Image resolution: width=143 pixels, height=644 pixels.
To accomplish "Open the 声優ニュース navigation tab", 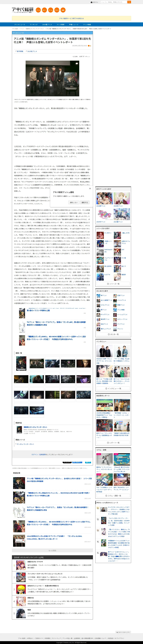I will click(74, 25).
